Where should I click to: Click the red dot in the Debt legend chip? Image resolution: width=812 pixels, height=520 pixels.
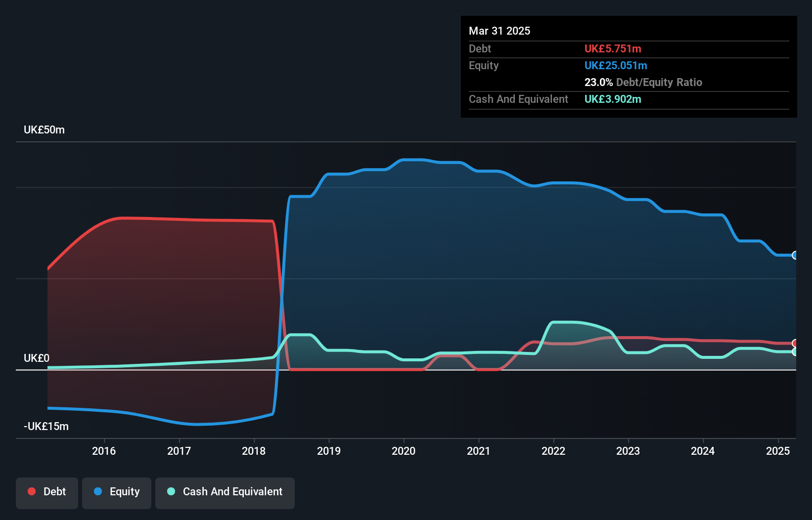click(x=31, y=491)
